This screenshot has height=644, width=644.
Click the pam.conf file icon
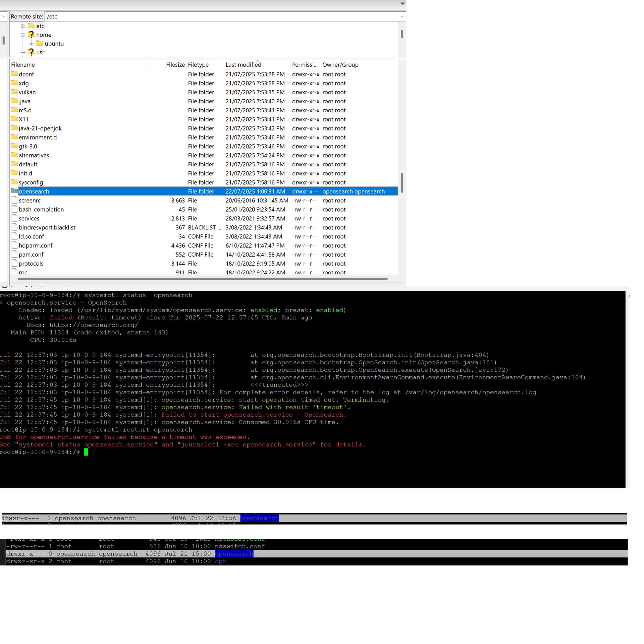click(14, 255)
